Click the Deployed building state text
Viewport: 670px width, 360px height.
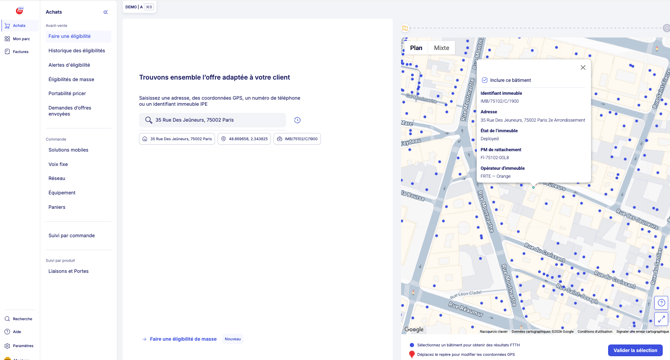490,139
